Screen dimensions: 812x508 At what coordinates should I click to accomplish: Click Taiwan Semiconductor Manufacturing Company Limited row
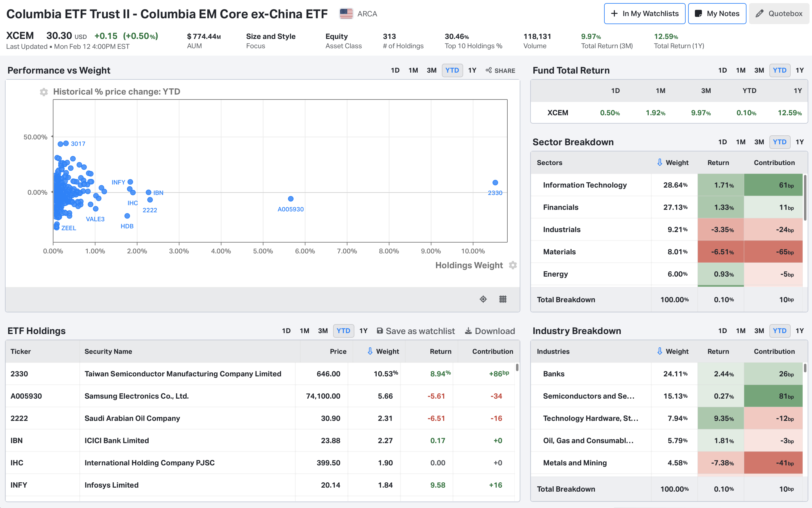coord(260,374)
